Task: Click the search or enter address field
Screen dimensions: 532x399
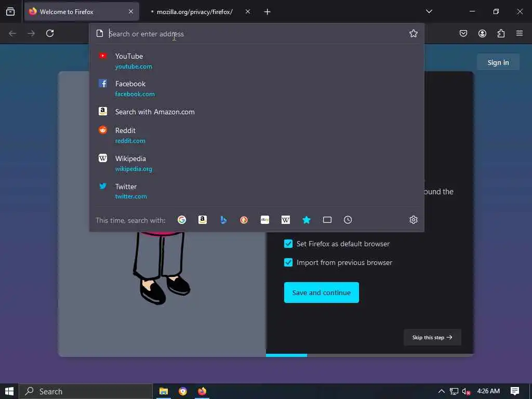Action: 256,34
